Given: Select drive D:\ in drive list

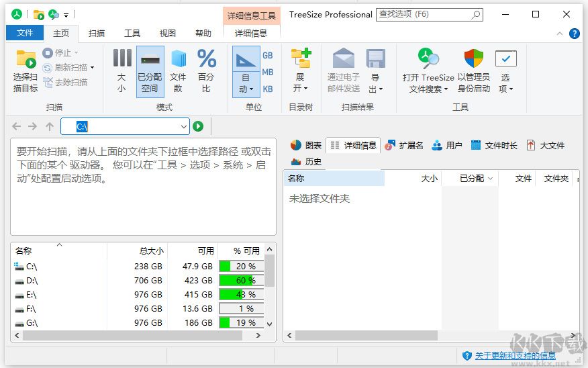Looking at the screenshot, I should click(32, 281).
